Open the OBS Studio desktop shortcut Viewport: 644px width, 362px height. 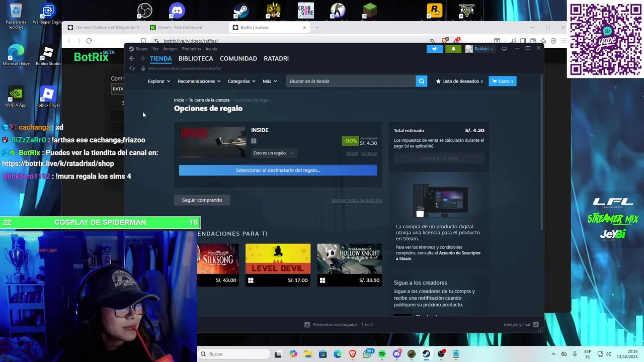(x=145, y=10)
